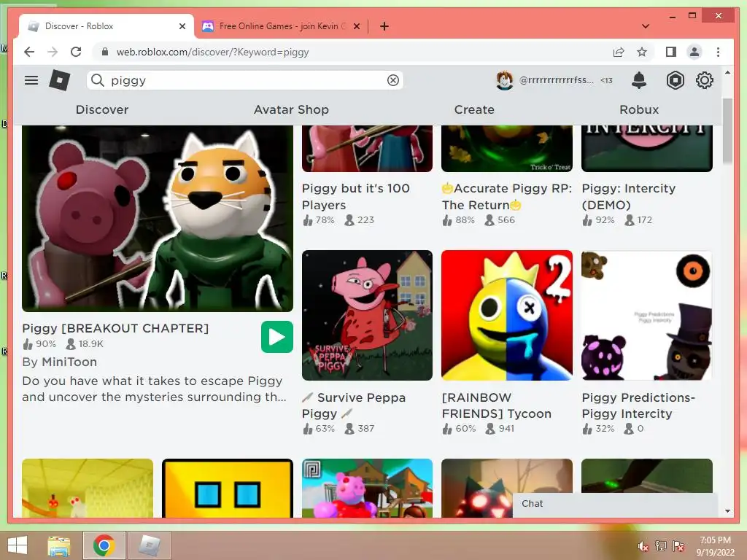
Task: Play Piggy [BREAKOUT CHAPTER] with green button
Action: pos(276,337)
